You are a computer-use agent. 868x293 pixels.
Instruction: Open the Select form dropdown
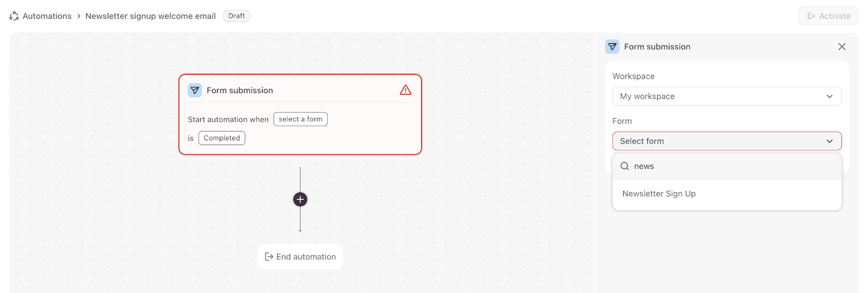point(726,141)
